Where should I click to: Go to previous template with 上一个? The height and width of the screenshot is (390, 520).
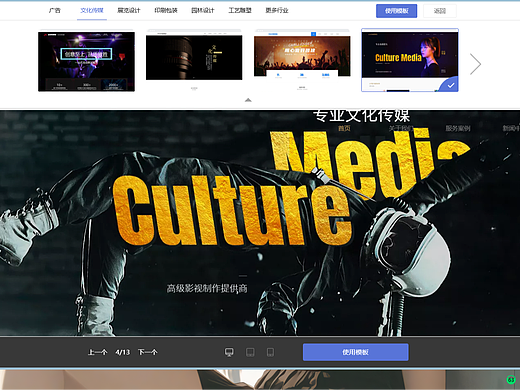(97, 352)
